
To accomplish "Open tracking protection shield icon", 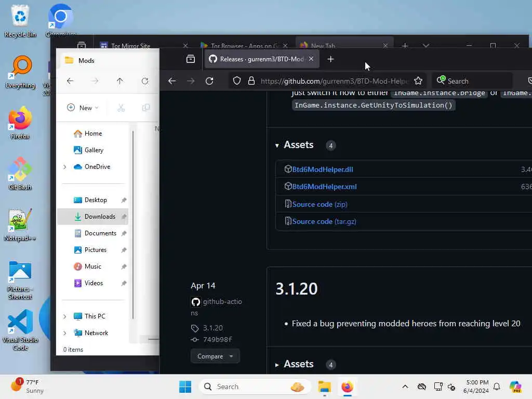I will pos(237,81).
